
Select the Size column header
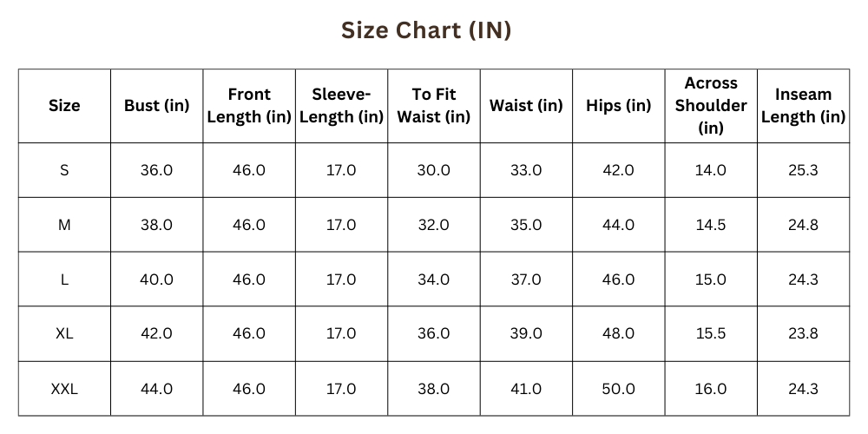(x=64, y=106)
